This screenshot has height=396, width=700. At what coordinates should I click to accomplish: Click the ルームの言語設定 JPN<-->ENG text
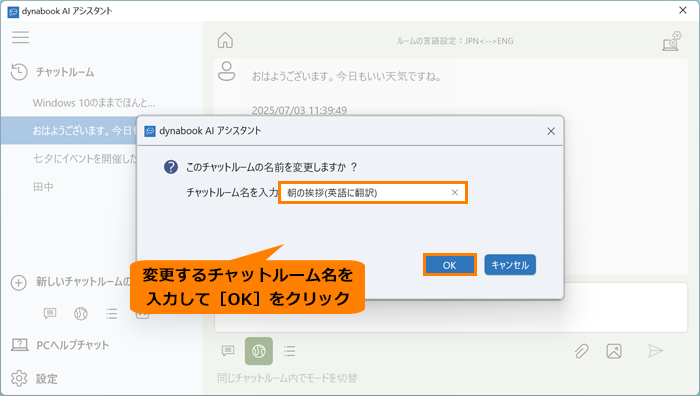[455, 41]
